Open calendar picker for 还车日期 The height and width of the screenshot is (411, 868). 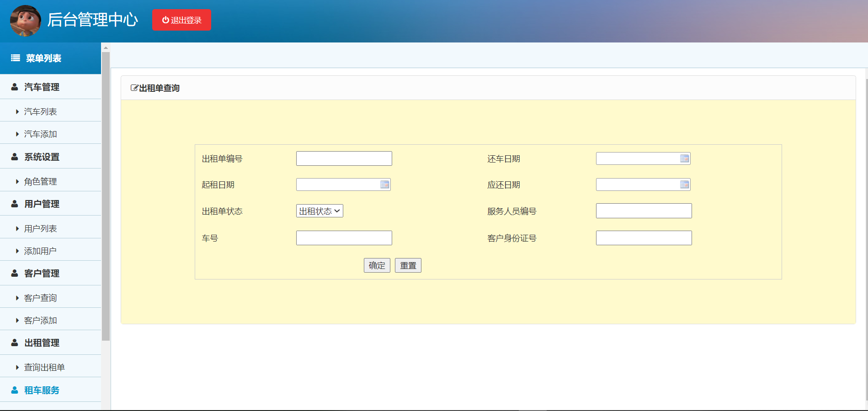click(684, 158)
